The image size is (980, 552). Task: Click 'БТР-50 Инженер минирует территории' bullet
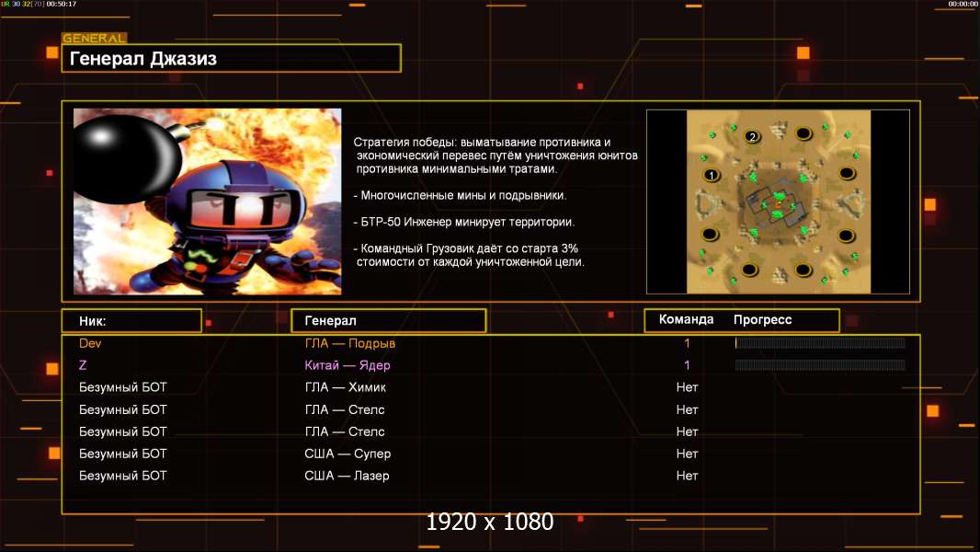point(463,222)
